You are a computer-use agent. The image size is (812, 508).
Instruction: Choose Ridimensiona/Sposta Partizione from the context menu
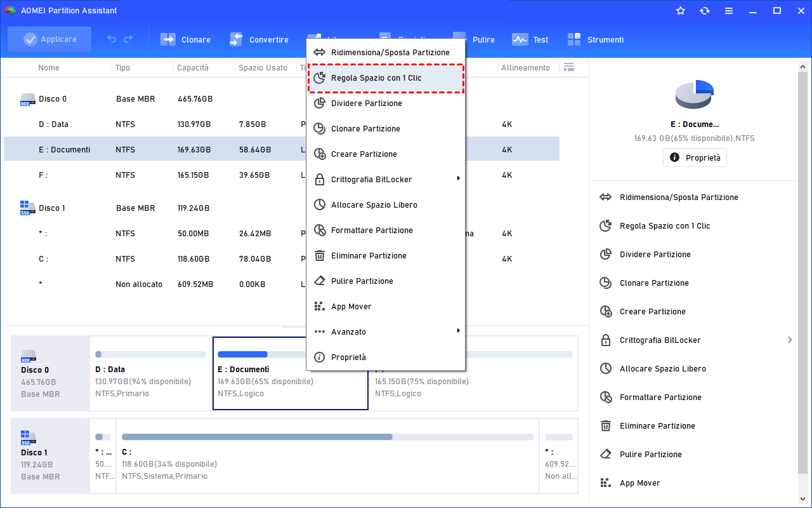(386, 53)
